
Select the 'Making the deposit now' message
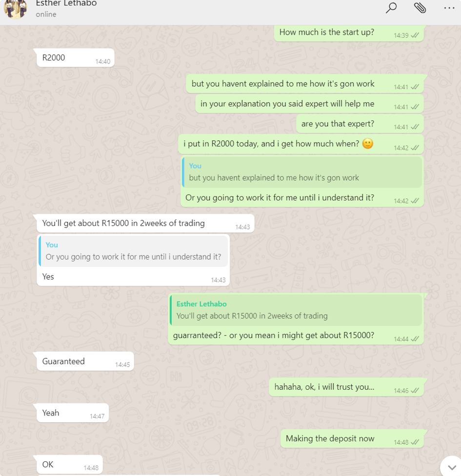(x=352, y=438)
